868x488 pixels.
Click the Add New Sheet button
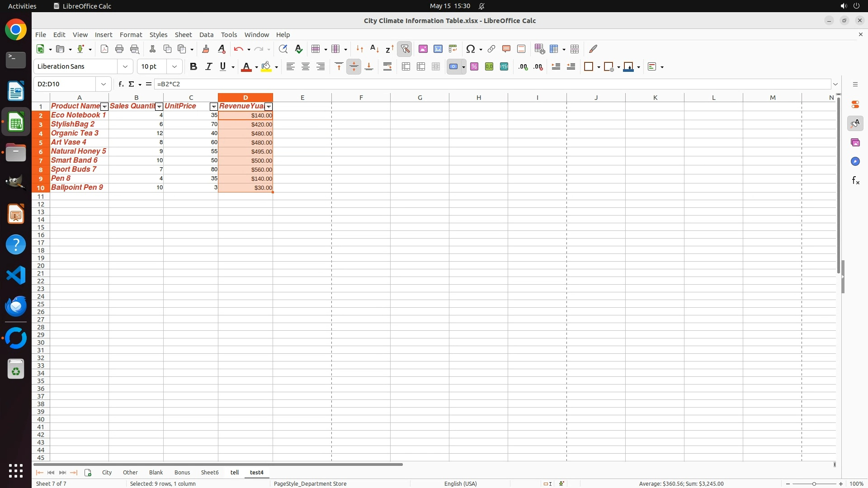pos(88,473)
